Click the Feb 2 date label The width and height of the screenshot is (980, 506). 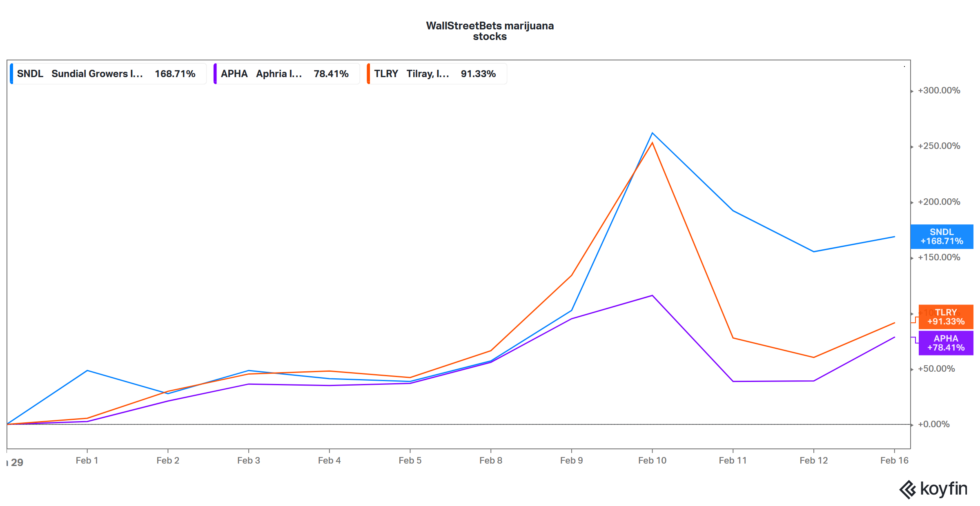168,460
